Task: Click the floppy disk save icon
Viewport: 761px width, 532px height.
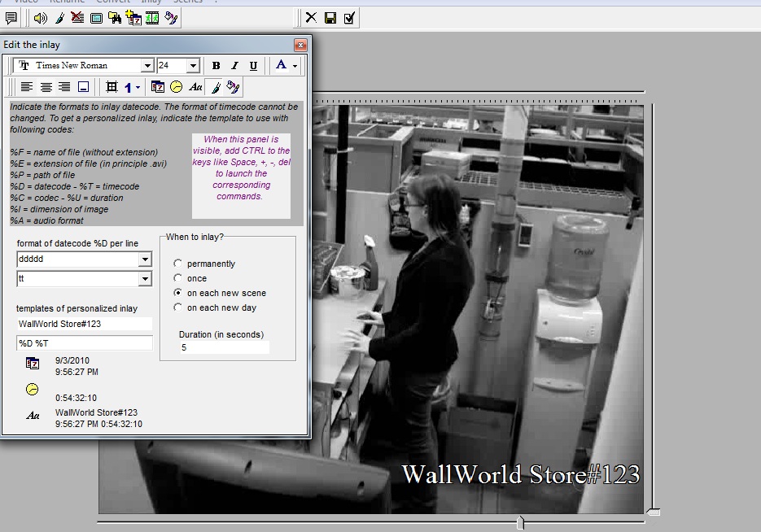Action: [330, 19]
